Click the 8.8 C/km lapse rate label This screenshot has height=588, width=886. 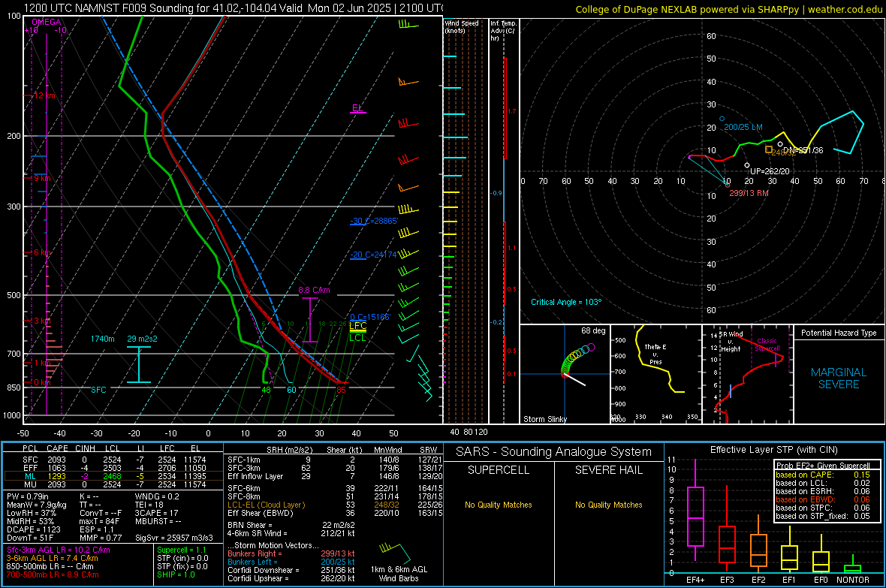[x=314, y=290]
